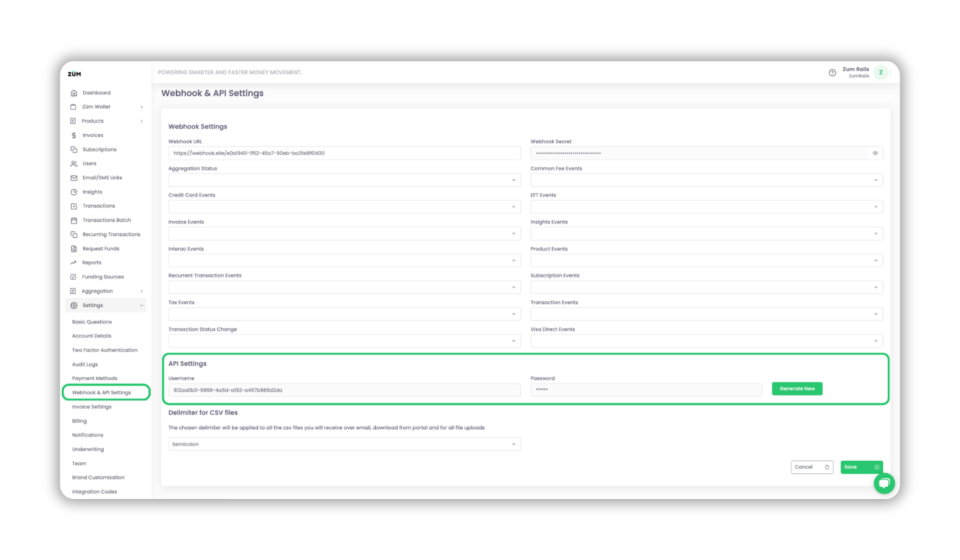This screenshot has width=960, height=560.
Task: Click the Generate New button
Action: tap(797, 389)
